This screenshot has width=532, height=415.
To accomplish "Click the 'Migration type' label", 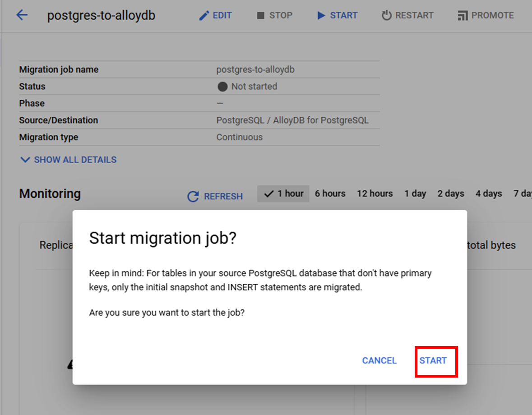I will tap(49, 137).
